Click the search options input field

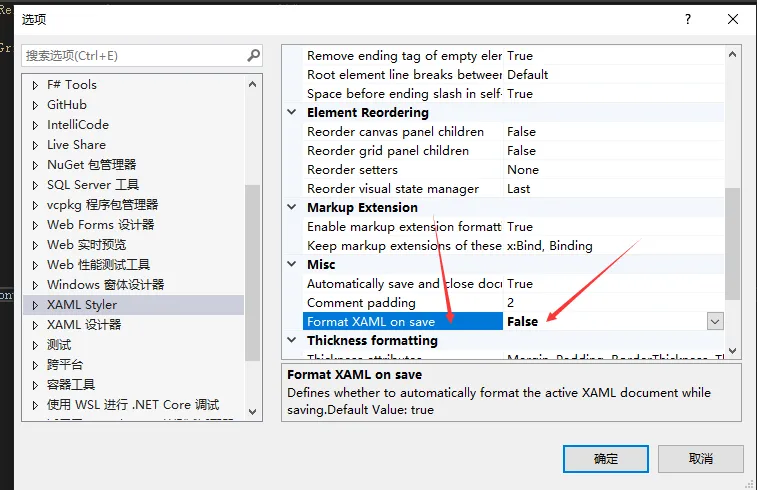(130, 56)
